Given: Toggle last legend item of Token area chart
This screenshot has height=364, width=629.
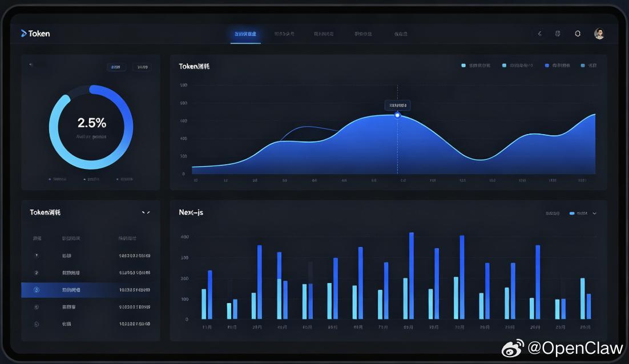Looking at the screenshot, I should (x=588, y=66).
